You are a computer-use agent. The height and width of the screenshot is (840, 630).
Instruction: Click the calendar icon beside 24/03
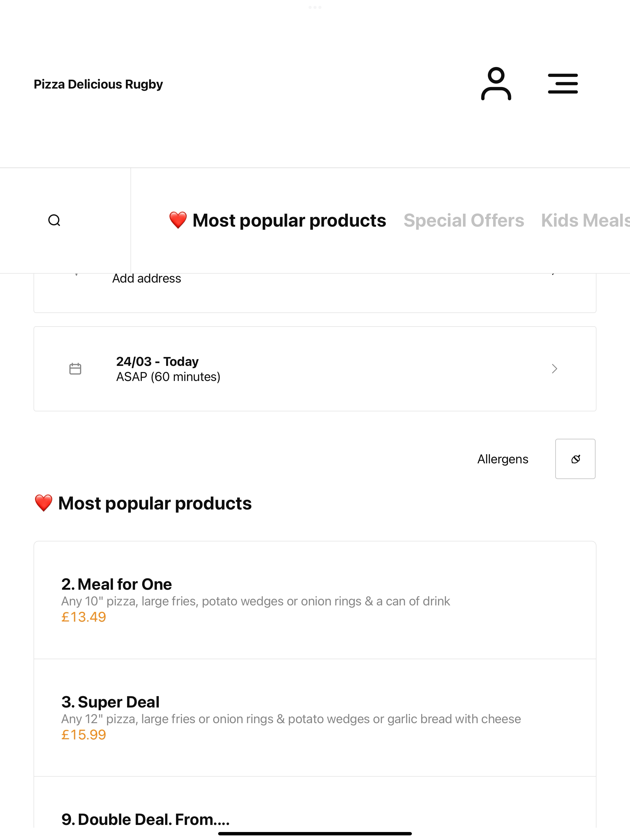[75, 369]
